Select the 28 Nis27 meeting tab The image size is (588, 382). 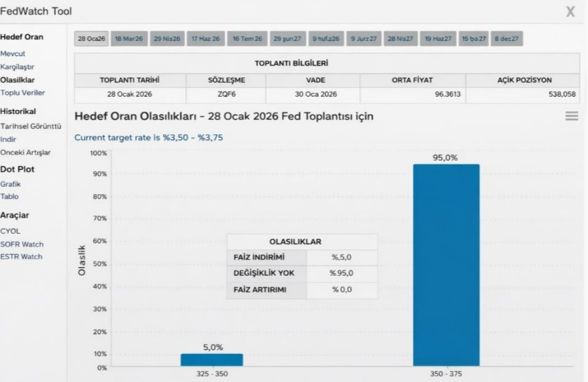pyautogui.click(x=400, y=39)
